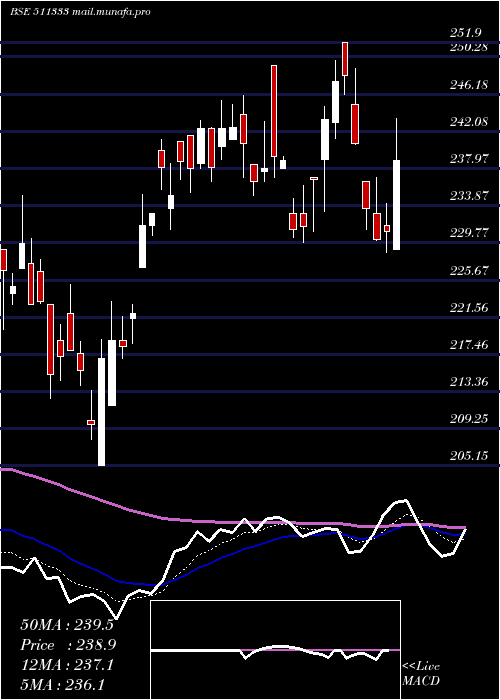Click the 209.25 price level label

468,419
